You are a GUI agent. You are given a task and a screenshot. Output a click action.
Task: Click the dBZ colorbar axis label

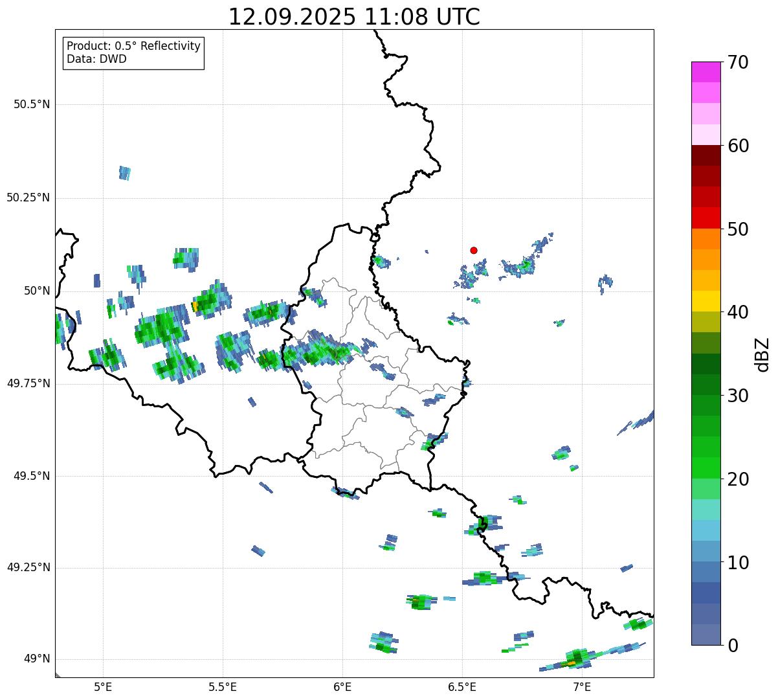tap(762, 354)
